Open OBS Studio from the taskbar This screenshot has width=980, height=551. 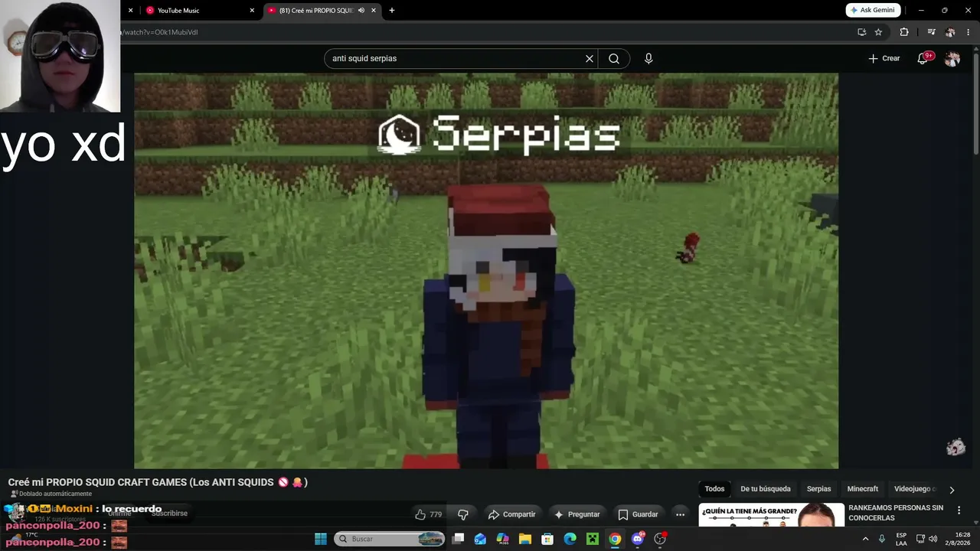click(x=660, y=539)
